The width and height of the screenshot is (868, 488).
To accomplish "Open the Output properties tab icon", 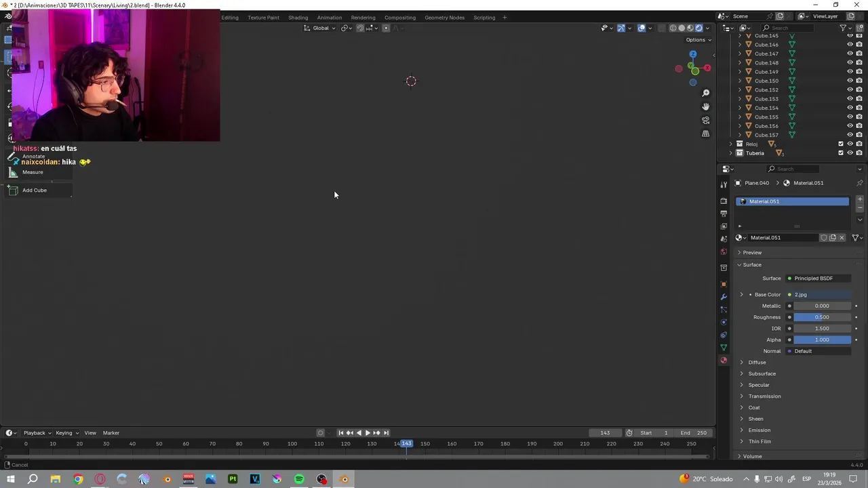I will click(724, 213).
